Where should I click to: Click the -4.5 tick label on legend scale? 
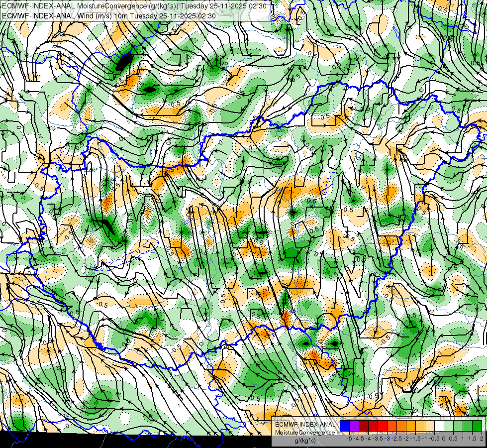click(x=359, y=439)
